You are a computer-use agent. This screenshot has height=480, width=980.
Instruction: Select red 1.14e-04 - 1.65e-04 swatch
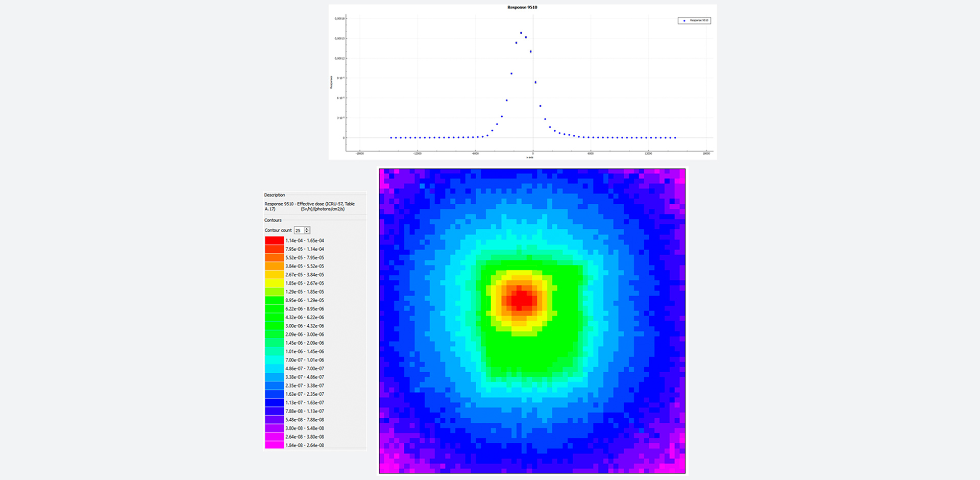click(274, 241)
